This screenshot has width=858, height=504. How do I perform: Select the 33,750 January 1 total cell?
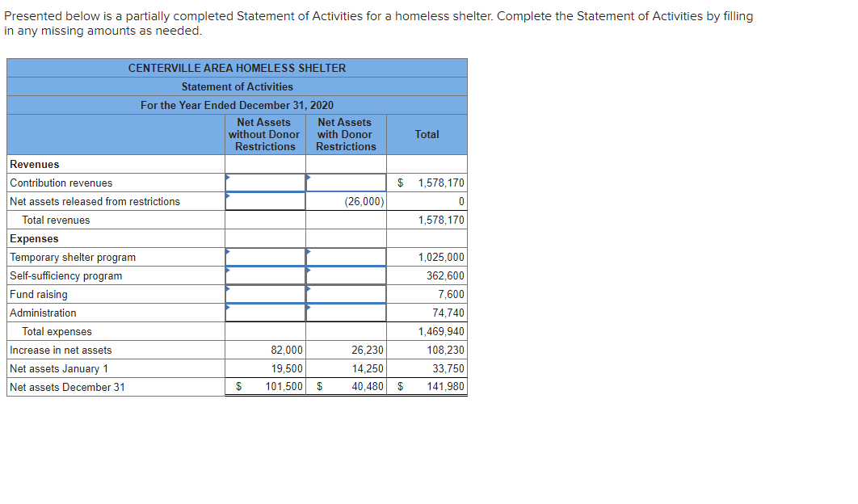click(427, 369)
